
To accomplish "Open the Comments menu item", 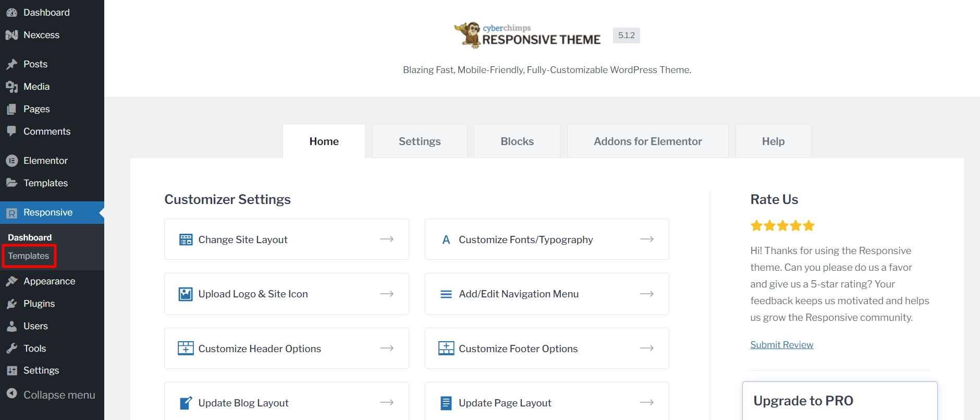I will coord(52,131).
